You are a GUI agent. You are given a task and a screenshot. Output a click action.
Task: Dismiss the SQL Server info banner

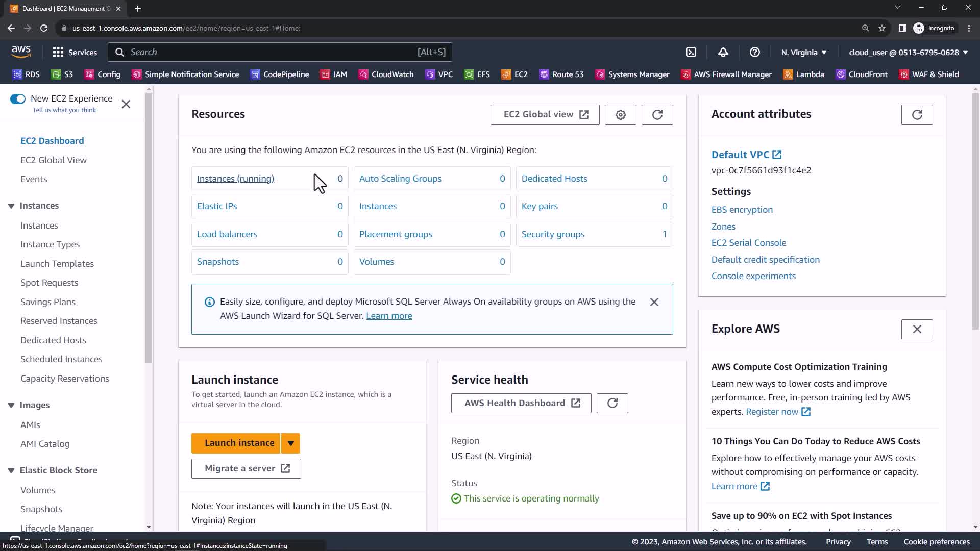[x=654, y=302]
